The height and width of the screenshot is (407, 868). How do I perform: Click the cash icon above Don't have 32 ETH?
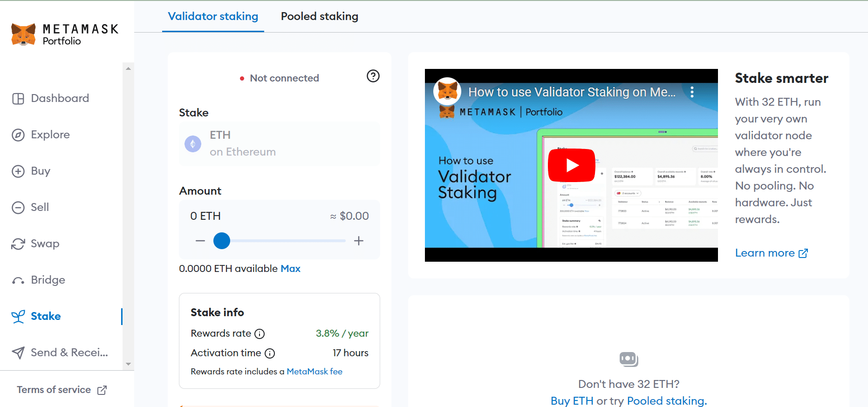pos(629,359)
